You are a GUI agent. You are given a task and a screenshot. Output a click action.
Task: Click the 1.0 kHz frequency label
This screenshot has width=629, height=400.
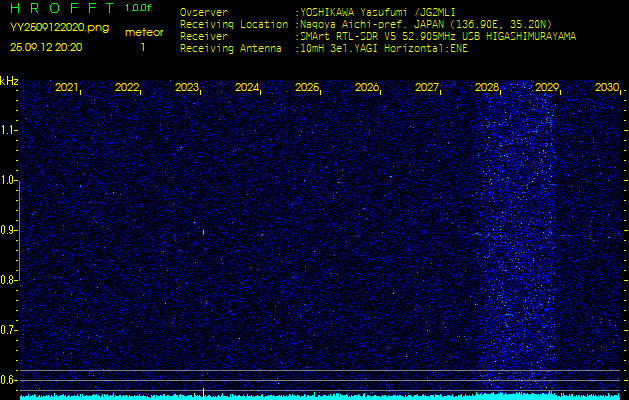[x=7, y=181]
